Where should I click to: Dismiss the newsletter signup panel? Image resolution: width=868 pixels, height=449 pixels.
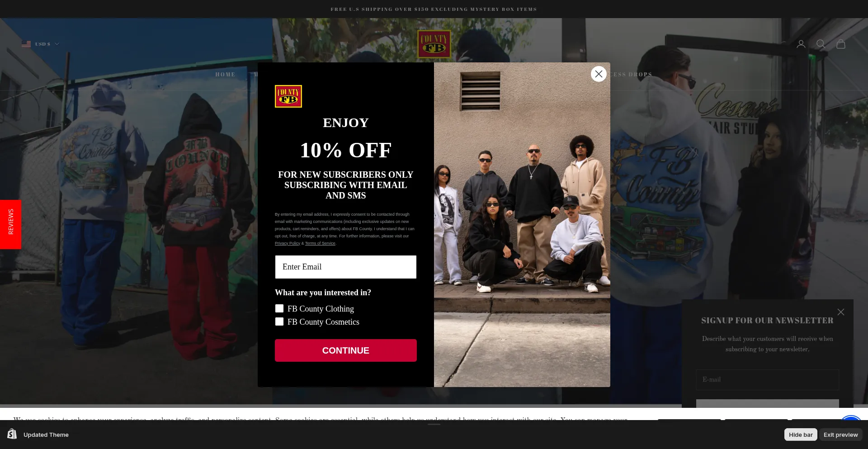coord(840,312)
